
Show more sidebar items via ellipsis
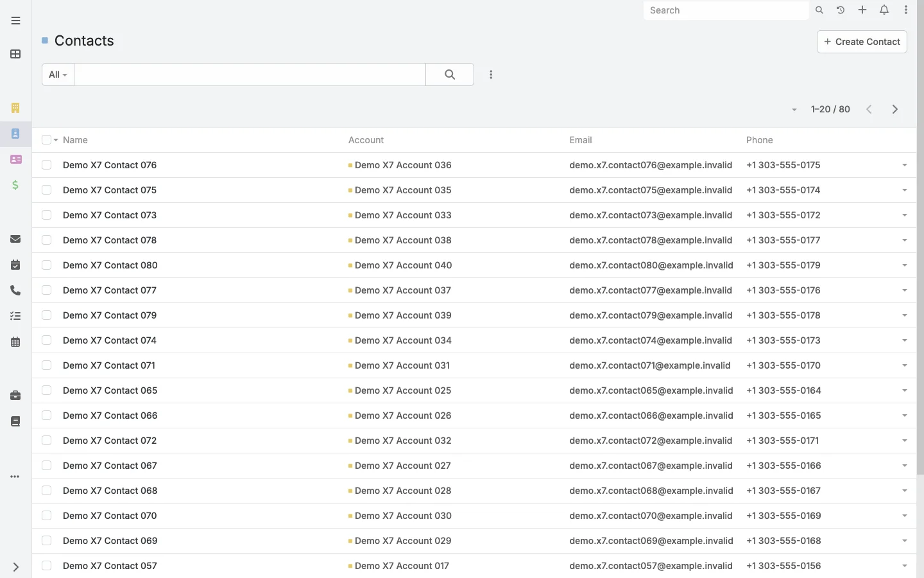(x=15, y=477)
